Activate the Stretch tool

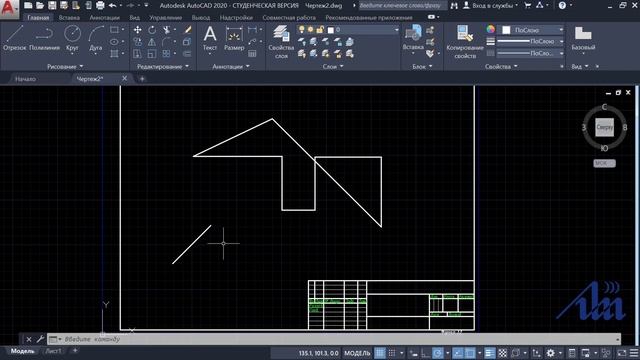pos(138,53)
